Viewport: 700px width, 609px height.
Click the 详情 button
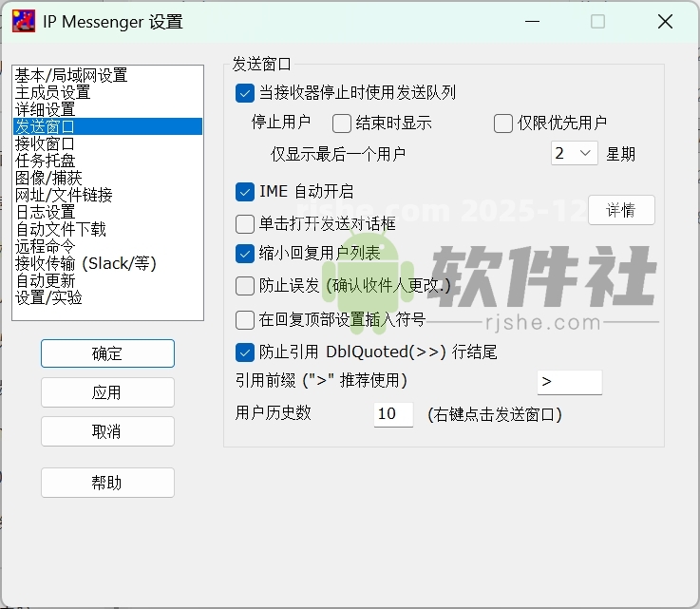(621, 210)
